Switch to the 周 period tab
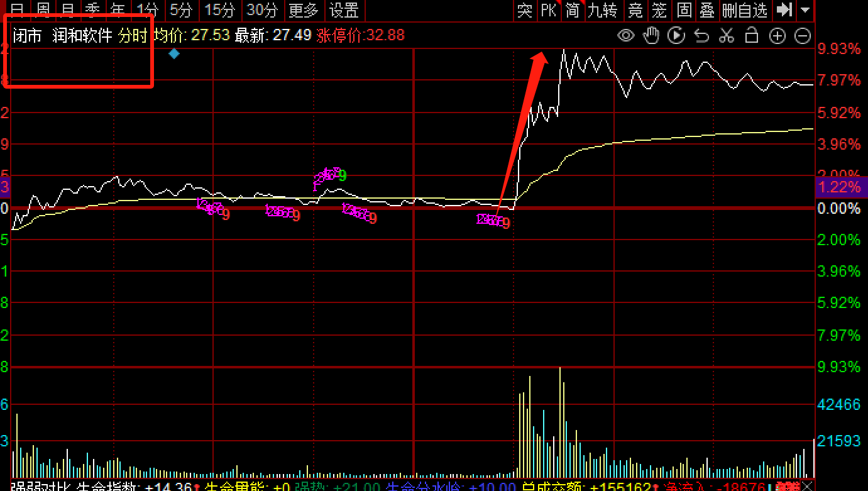 pyautogui.click(x=43, y=10)
